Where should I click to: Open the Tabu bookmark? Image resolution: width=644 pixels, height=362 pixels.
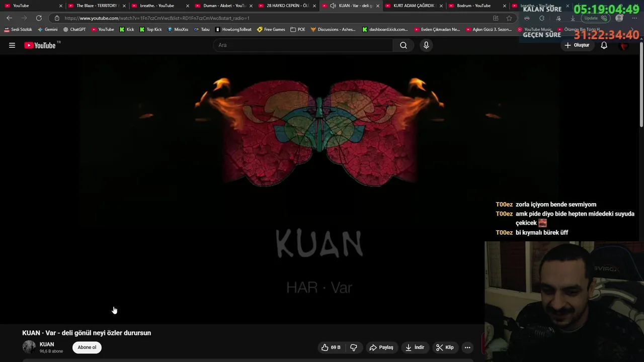202,30
